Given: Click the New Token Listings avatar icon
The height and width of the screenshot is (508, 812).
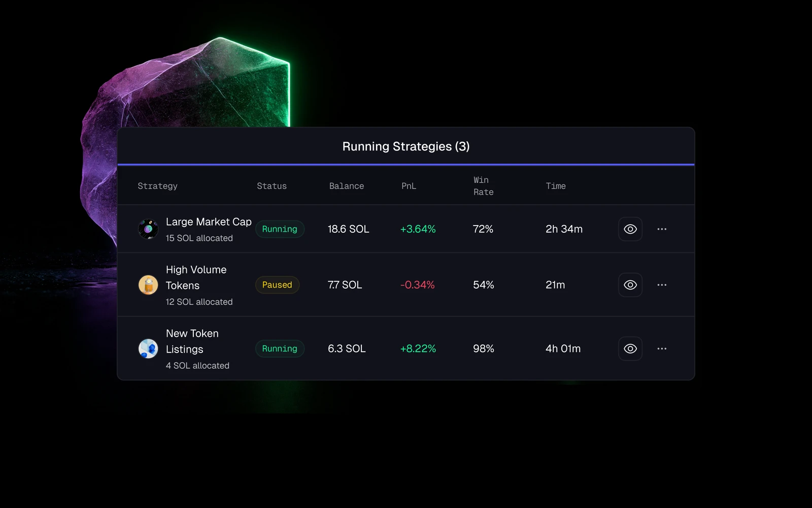Looking at the screenshot, I should [148, 348].
